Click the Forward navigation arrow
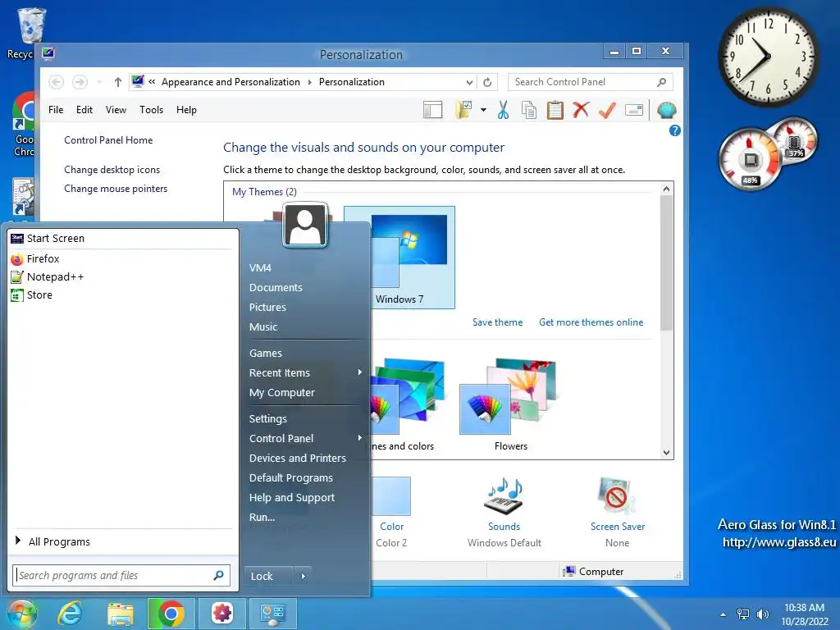 80,82
